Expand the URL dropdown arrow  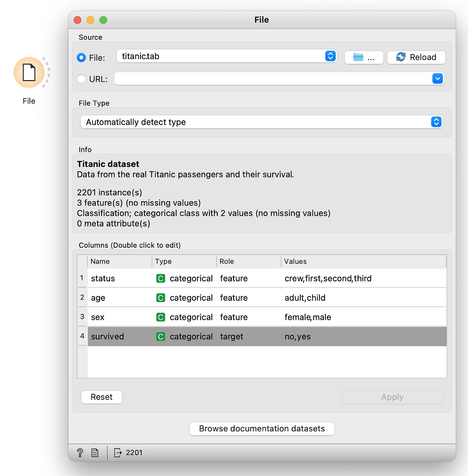pos(438,79)
